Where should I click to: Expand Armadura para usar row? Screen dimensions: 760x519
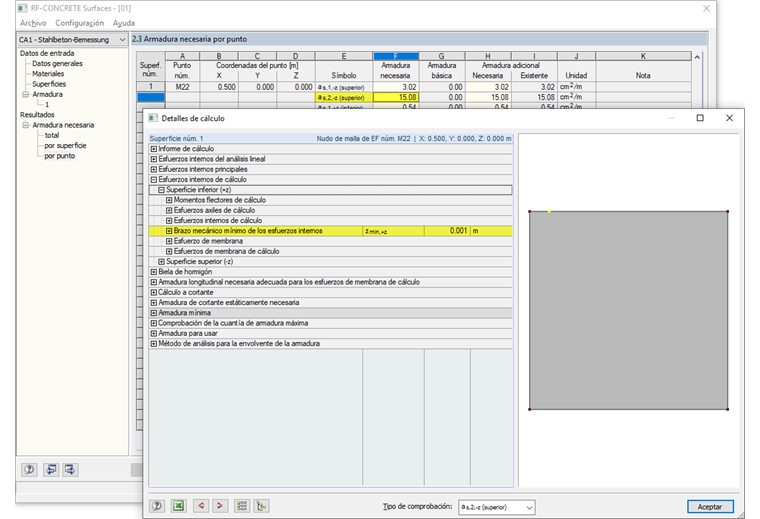coord(154,333)
